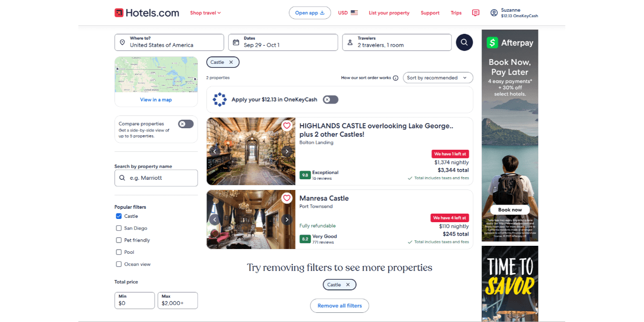Open the Support menu item
The image size is (644, 322).
(x=430, y=13)
